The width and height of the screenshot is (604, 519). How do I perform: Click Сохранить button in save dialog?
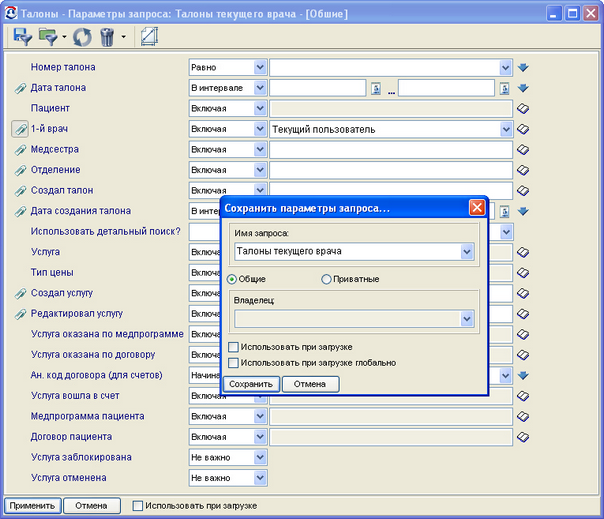tap(251, 384)
